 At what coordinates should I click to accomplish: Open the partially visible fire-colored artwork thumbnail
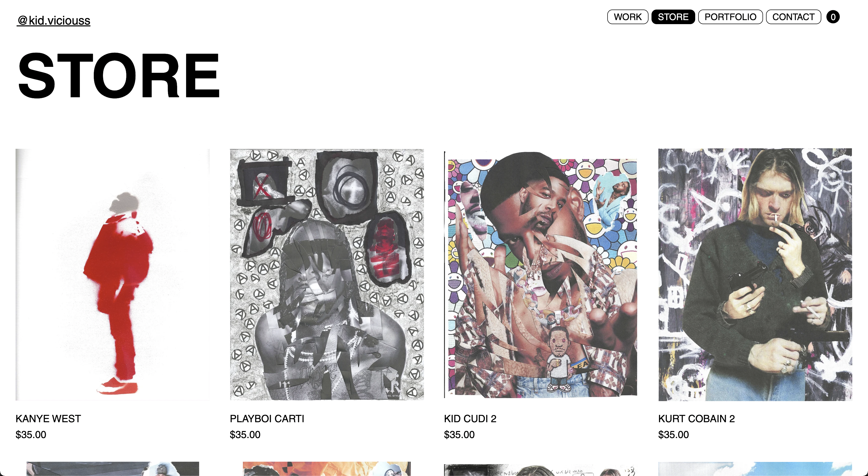(327, 468)
